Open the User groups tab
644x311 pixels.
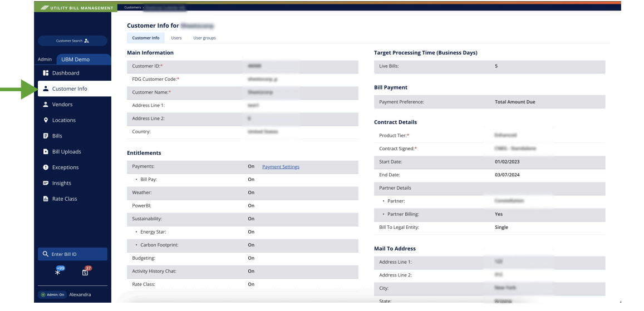(204, 38)
